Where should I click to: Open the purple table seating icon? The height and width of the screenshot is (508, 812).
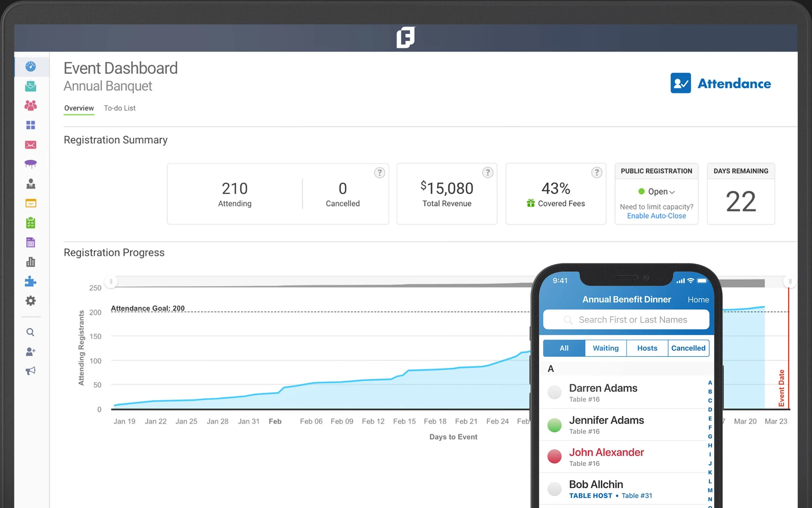tap(31, 164)
